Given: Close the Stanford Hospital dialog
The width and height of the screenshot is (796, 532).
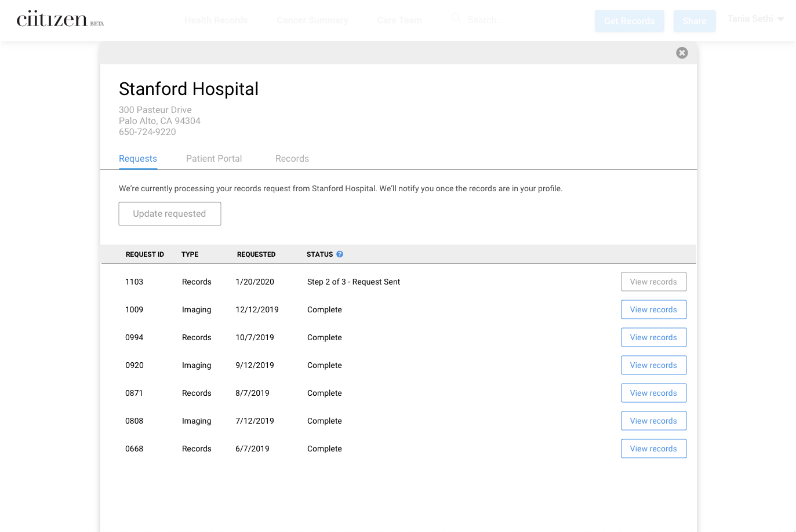Looking at the screenshot, I should pyautogui.click(x=682, y=53).
